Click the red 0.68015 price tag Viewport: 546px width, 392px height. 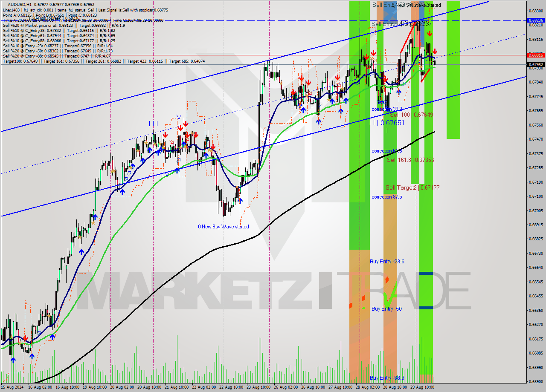pos(536,55)
